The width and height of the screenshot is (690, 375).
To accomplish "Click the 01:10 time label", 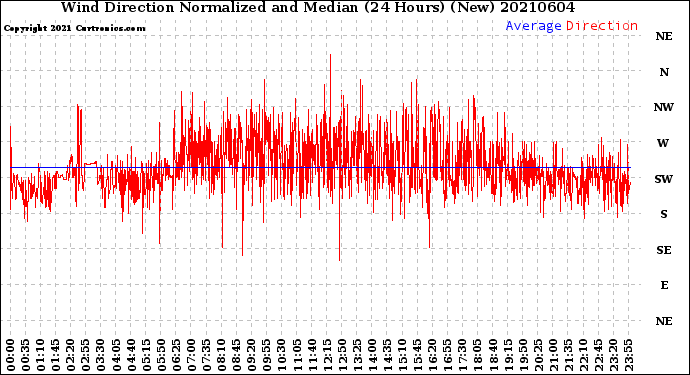I will [40, 355].
